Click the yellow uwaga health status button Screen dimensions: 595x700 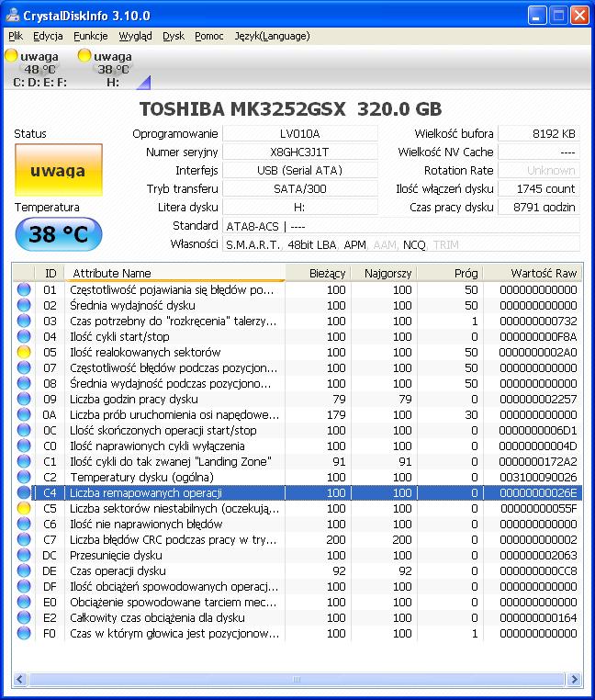coord(59,170)
